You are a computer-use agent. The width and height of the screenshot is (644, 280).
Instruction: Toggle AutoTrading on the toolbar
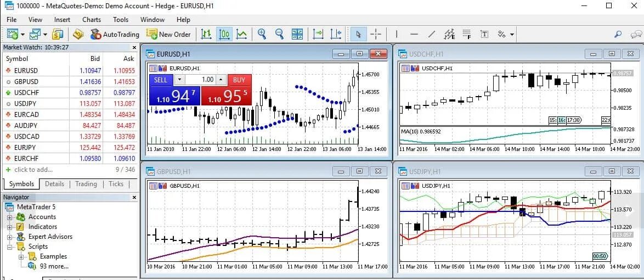pyautogui.click(x=115, y=34)
